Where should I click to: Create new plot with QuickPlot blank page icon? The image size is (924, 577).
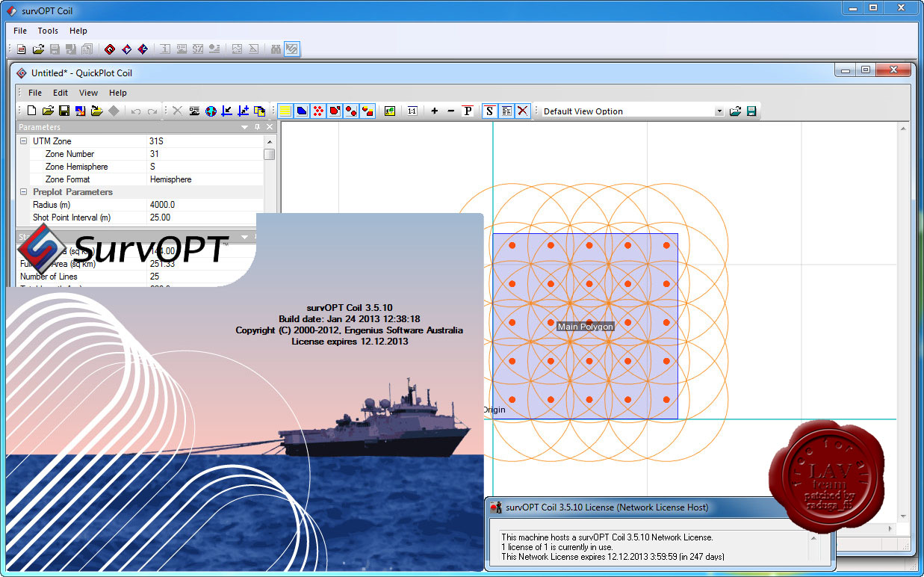[x=31, y=111]
